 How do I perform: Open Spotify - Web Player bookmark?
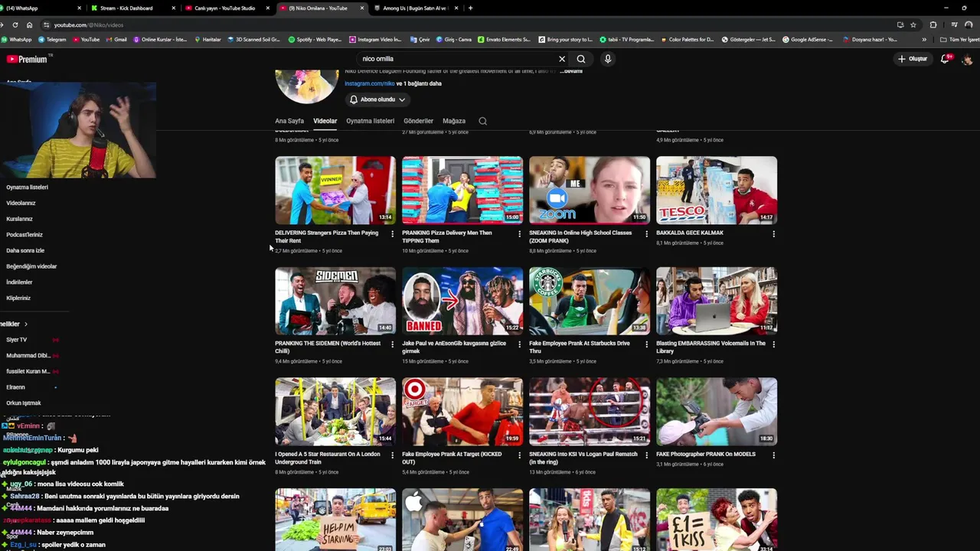click(315, 39)
